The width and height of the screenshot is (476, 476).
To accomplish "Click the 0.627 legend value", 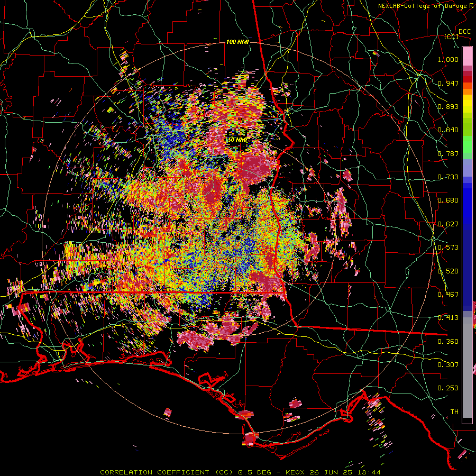I will [448, 224].
